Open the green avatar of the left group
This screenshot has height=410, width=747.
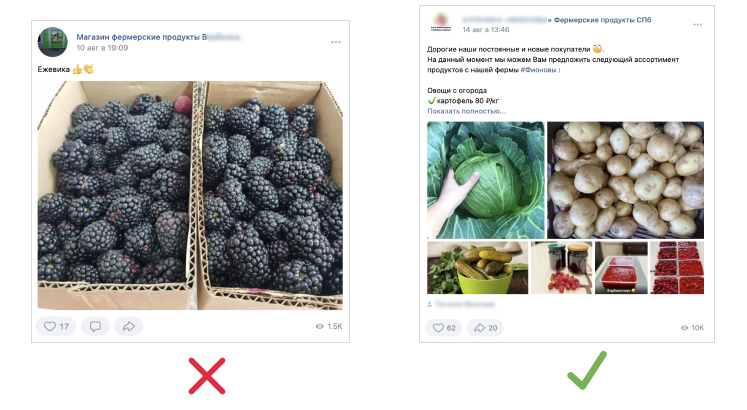click(52, 42)
